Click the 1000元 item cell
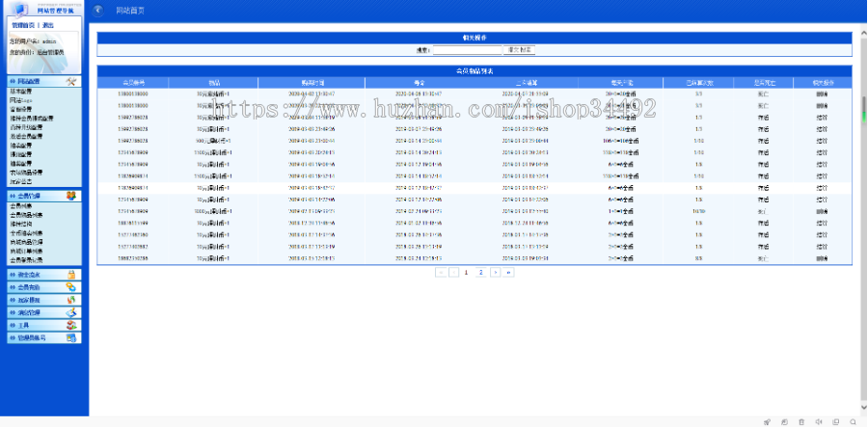Viewport: 868px width, 427px height. [x=213, y=211]
